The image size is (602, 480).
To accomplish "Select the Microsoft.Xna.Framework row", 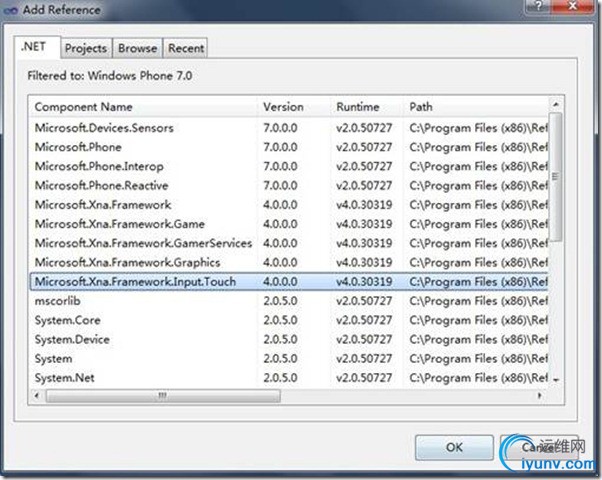I will 289,205.
